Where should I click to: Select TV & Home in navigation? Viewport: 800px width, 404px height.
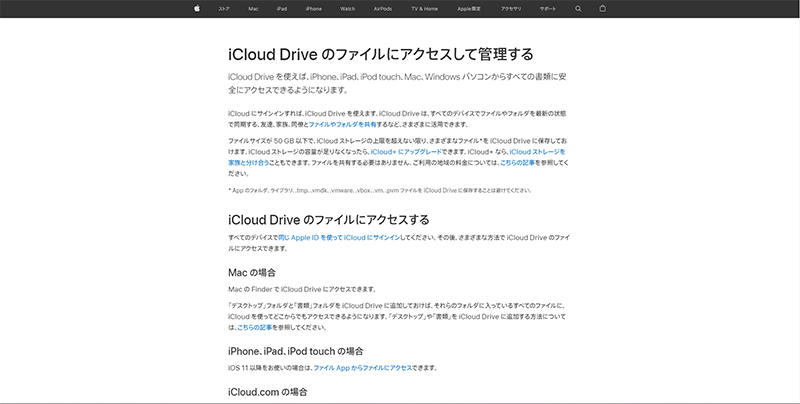(424, 9)
